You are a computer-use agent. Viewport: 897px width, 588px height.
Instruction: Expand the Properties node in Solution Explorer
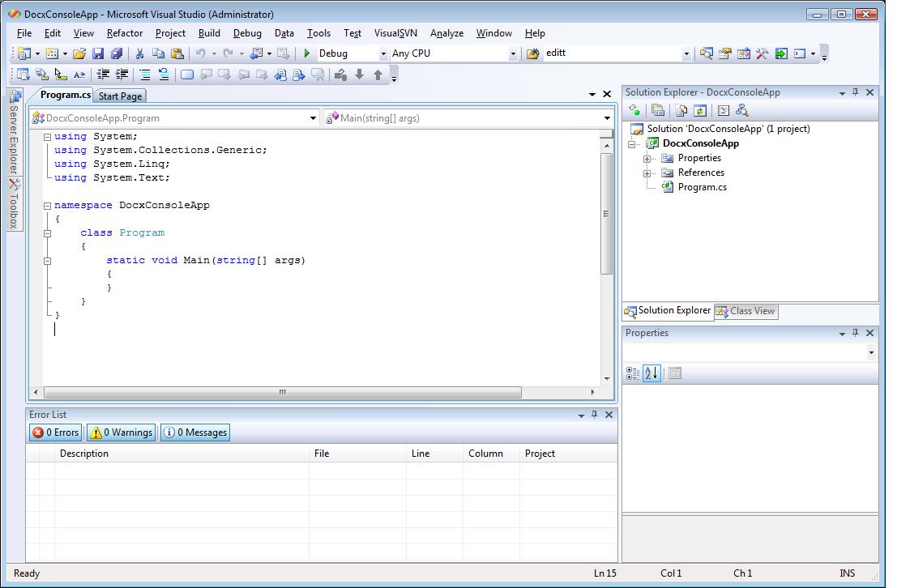tap(647, 159)
